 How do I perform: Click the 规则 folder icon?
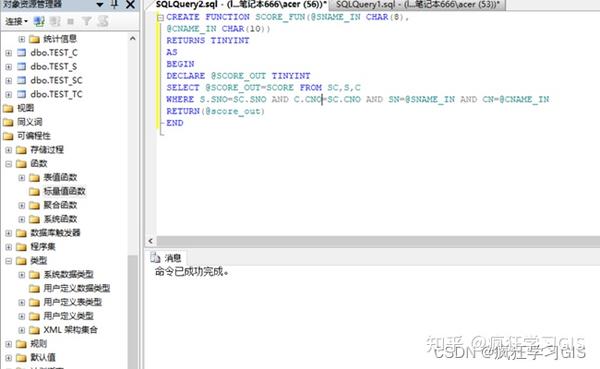(21, 344)
